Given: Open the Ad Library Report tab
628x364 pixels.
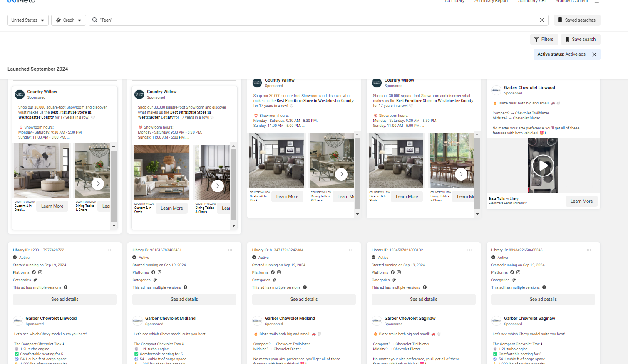Looking at the screenshot, I should (491, 1).
